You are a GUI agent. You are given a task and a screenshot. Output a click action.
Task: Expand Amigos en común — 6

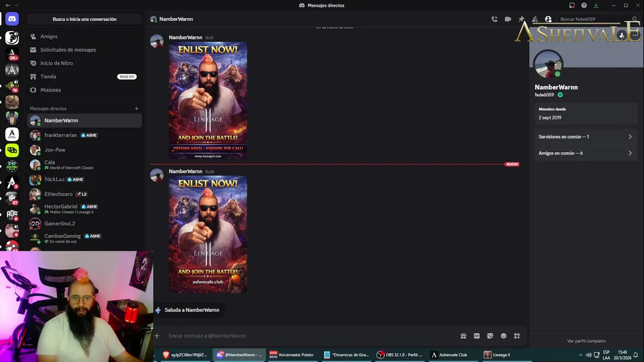coord(586,153)
